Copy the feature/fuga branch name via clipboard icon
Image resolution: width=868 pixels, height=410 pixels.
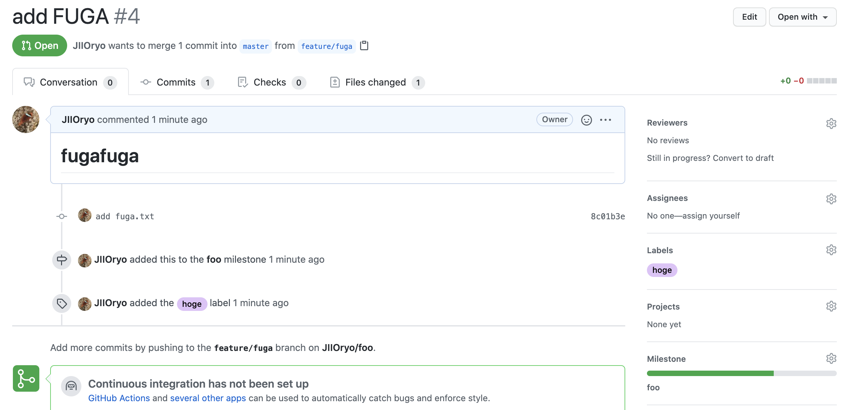(364, 45)
